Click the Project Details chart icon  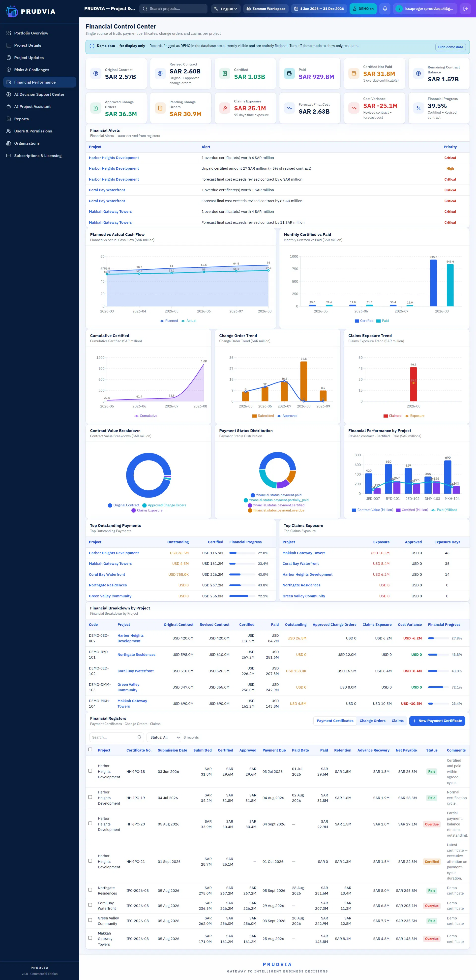(9, 45)
